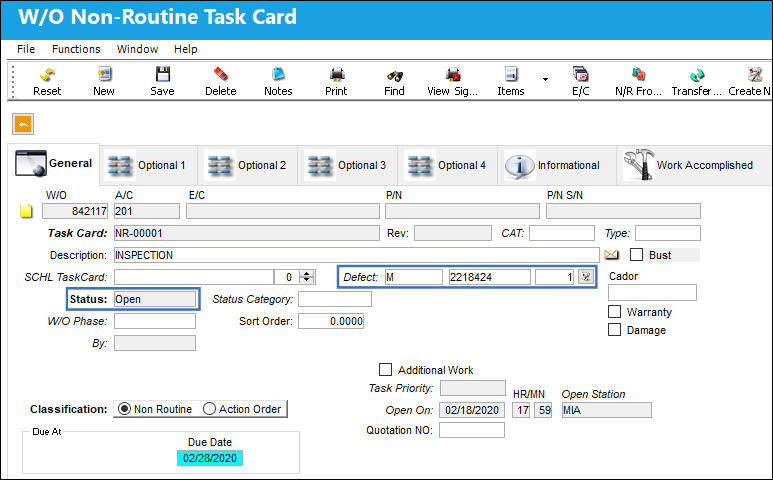This screenshot has height=480, width=773.
Task: Click the Open Station field MIA
Action: (x=606, y=410)
